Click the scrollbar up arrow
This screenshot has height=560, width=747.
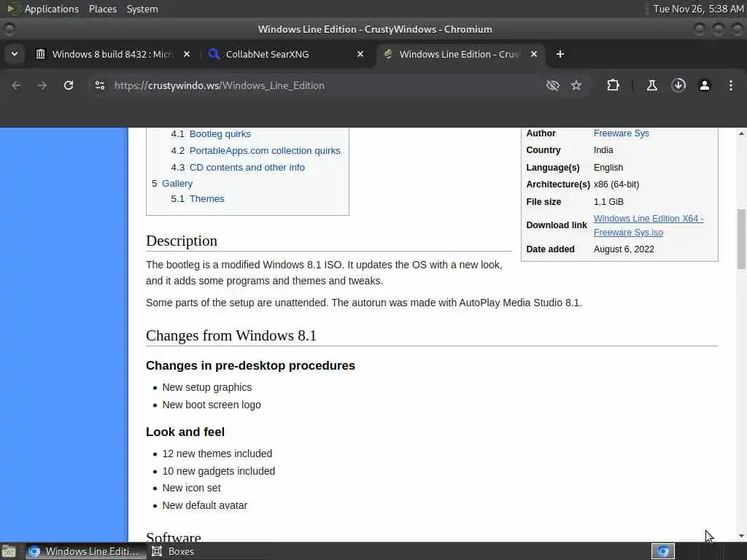(x=741, y=133)
